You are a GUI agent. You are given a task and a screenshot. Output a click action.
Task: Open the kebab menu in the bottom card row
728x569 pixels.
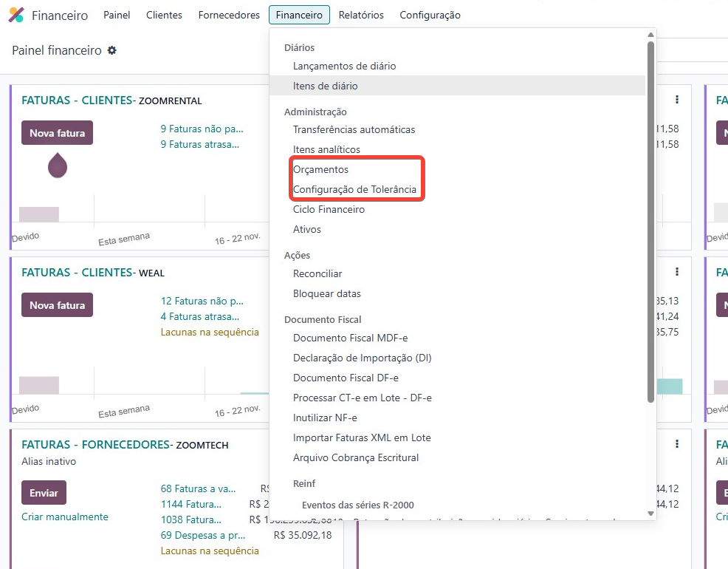click(676, 444)
